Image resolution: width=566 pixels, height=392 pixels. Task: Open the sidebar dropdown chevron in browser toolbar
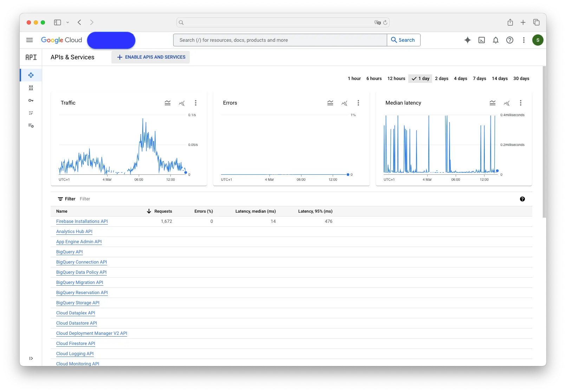click(x=68, y=22)
